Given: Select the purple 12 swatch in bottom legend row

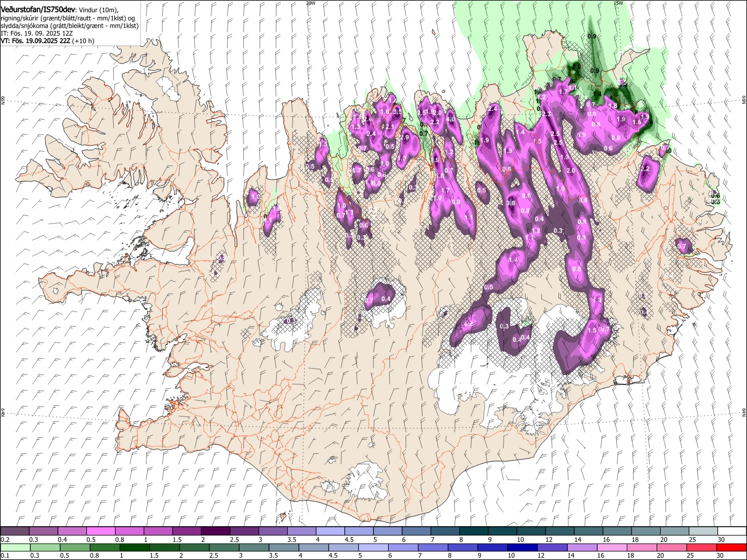Looking at the screenshot, I should click(552, 547).
